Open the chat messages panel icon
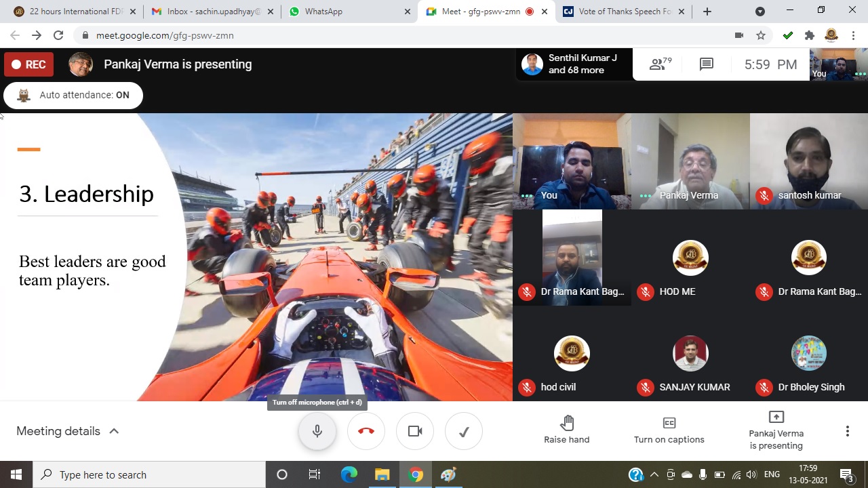The width and height of the screenshot is (868, 488). 707,64
